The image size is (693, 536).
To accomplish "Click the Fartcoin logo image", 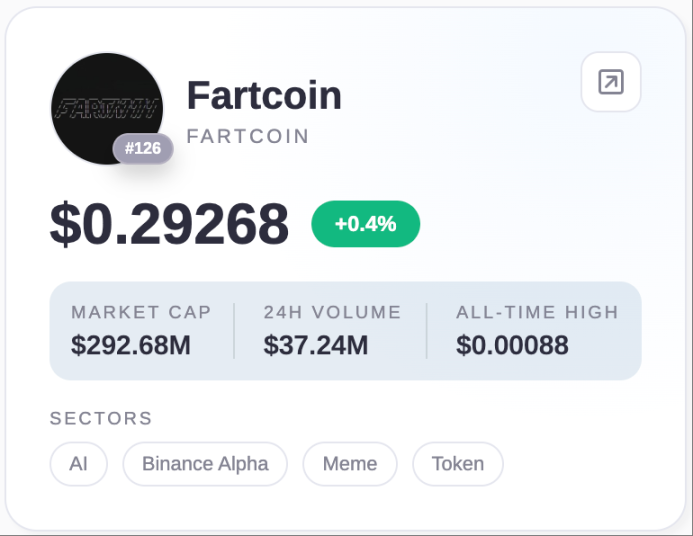I will (105, 105).
